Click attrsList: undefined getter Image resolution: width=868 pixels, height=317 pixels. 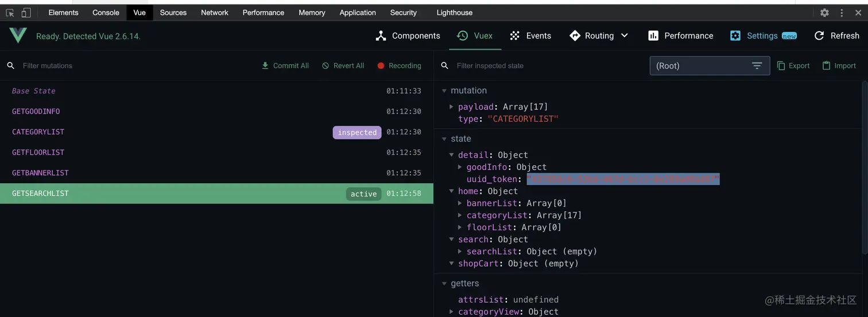508,300
